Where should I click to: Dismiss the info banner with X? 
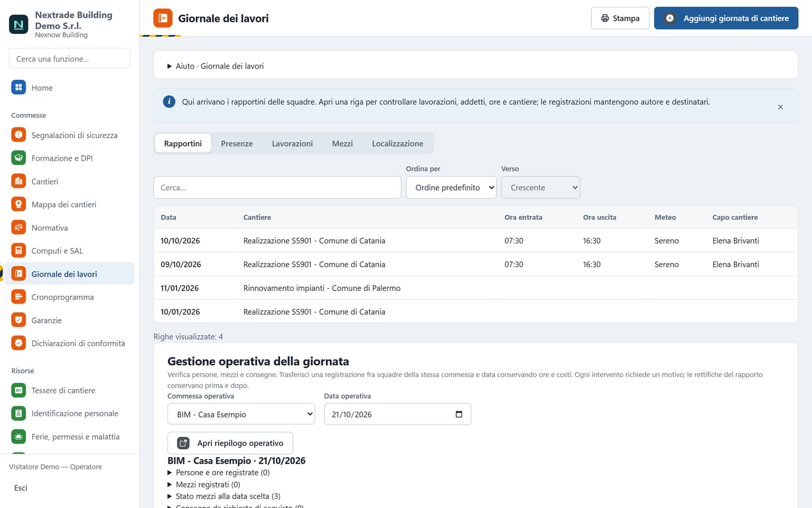click(781, 107)
